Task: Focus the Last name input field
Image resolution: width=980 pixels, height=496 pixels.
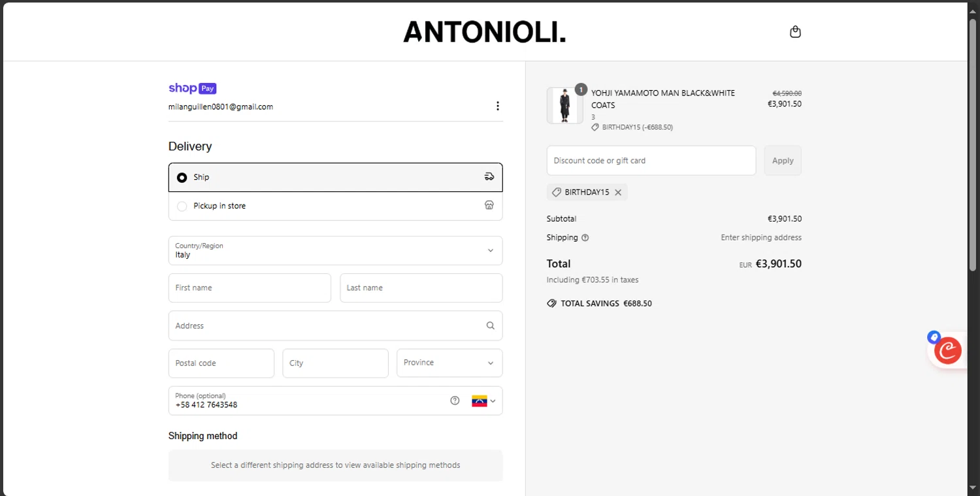Action: pyautogui.click(x=421, y=288)
